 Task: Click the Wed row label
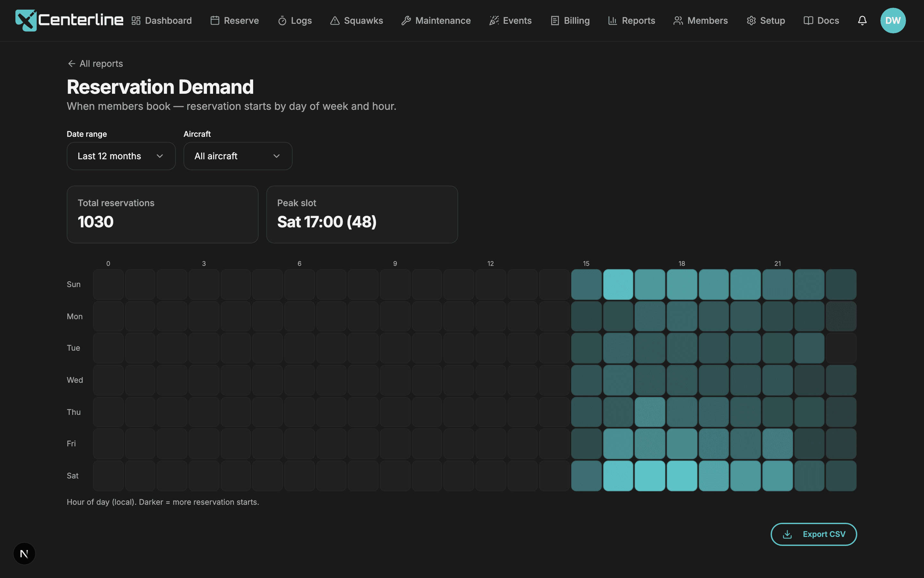point(75,380)
